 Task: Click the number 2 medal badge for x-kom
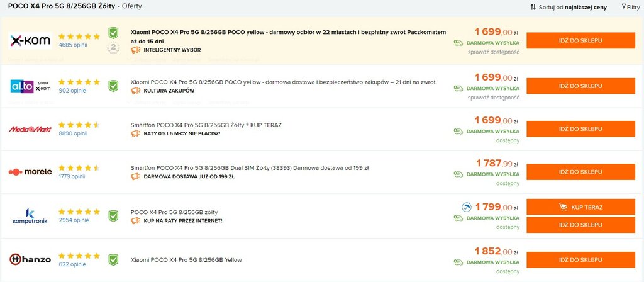click(113, 48)
